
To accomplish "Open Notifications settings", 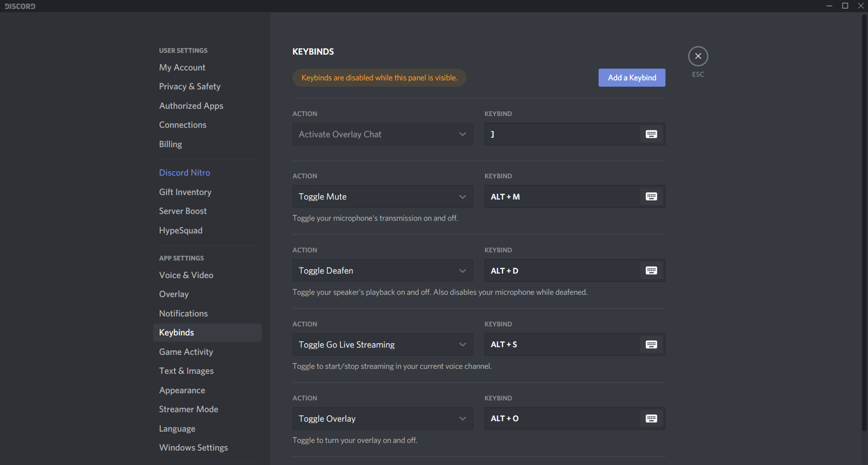I will coord(207,313).
